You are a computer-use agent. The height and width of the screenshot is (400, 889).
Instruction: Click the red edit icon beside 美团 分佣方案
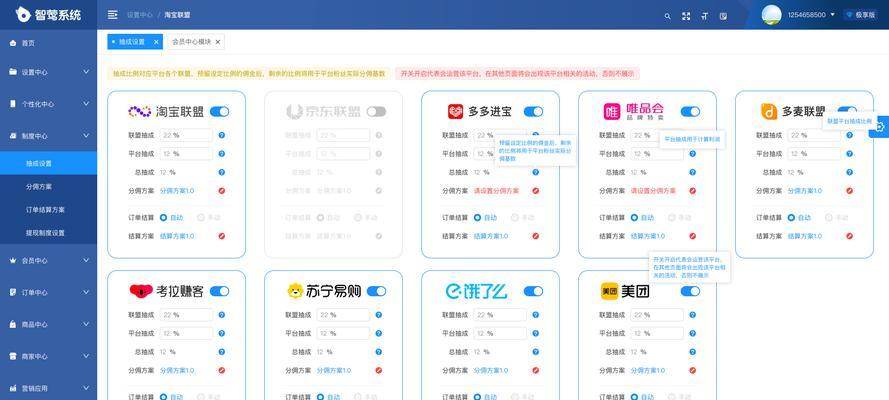692,371
